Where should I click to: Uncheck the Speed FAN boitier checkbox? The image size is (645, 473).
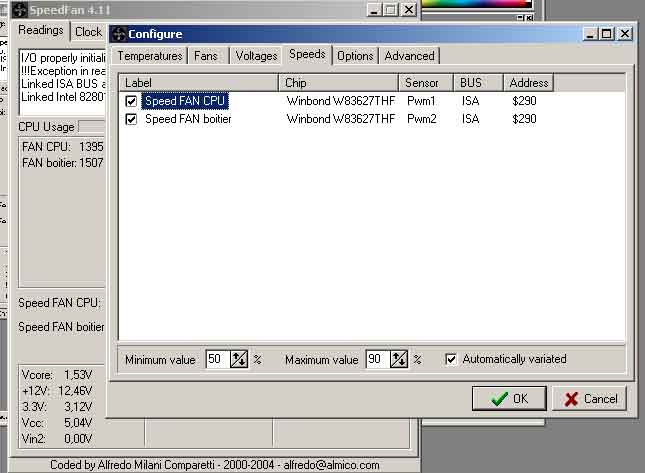pos(132,119)
